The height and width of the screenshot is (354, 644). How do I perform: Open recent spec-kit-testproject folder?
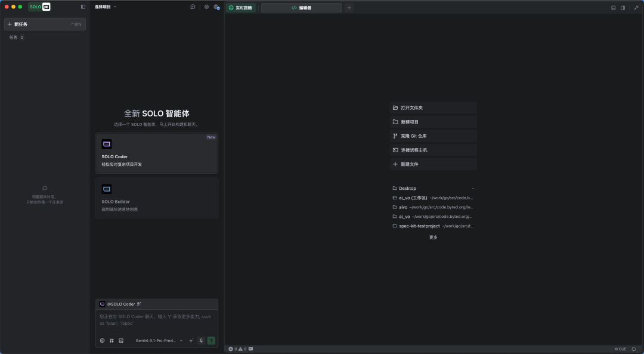(434, 226)
